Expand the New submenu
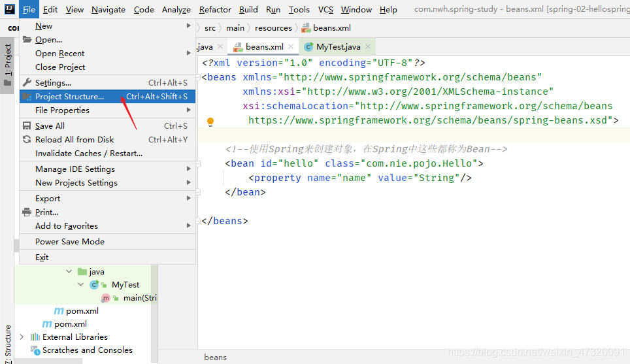 click(188, 25)
